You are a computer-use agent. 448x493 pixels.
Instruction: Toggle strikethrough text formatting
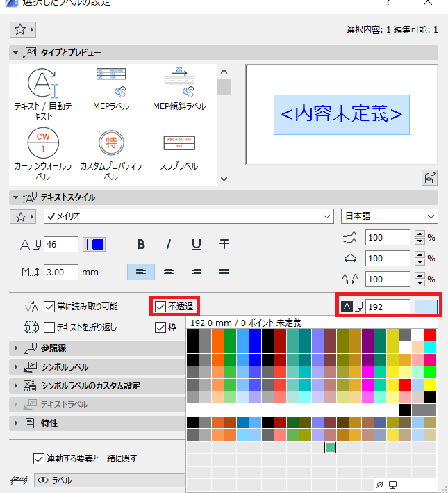tap(224, 244)
